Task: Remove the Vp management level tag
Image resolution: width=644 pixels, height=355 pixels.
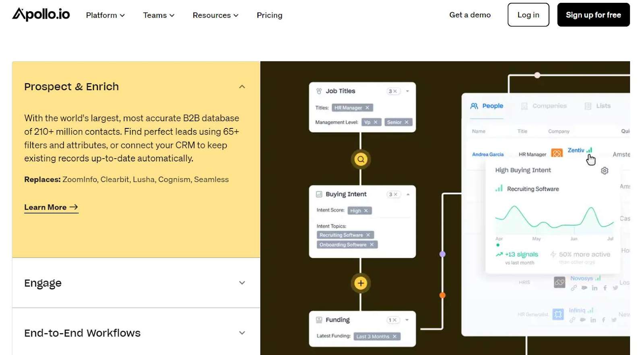Action: click(x=376, y=122)
